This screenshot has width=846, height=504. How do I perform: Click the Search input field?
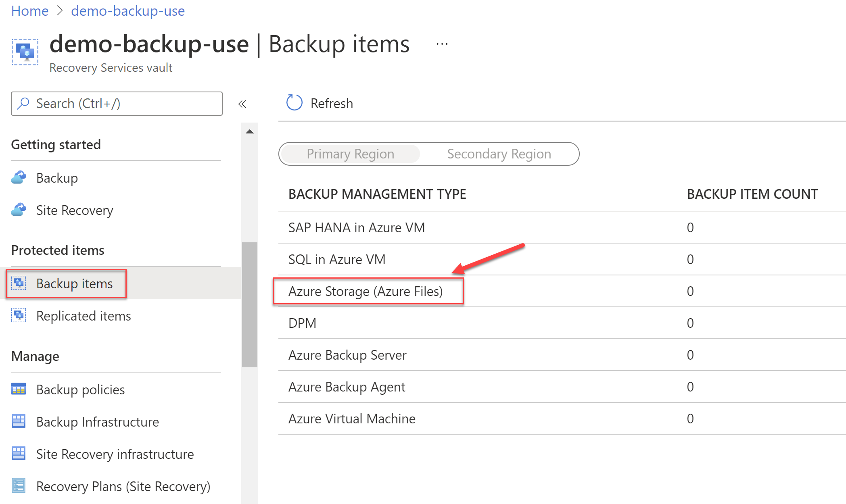117,102
